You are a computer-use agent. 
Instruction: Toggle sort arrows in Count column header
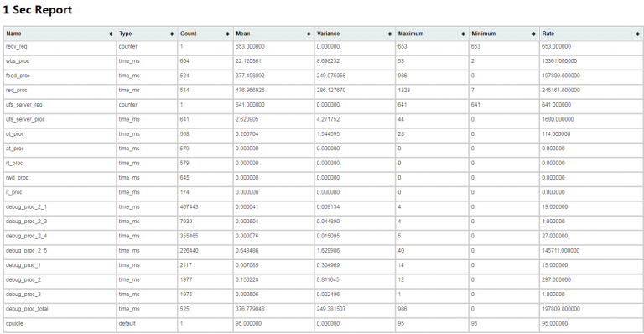(227, 34)
